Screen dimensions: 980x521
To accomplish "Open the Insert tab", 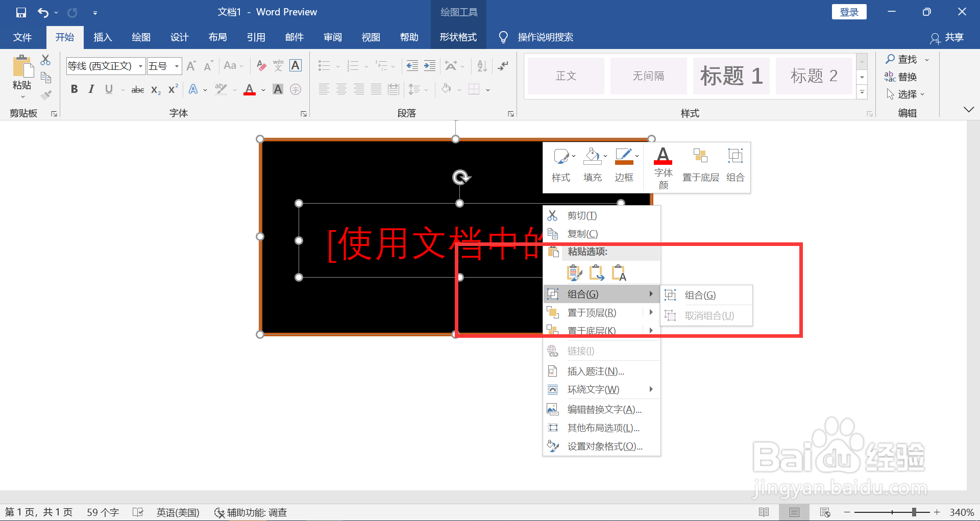I will click(103, 37).
